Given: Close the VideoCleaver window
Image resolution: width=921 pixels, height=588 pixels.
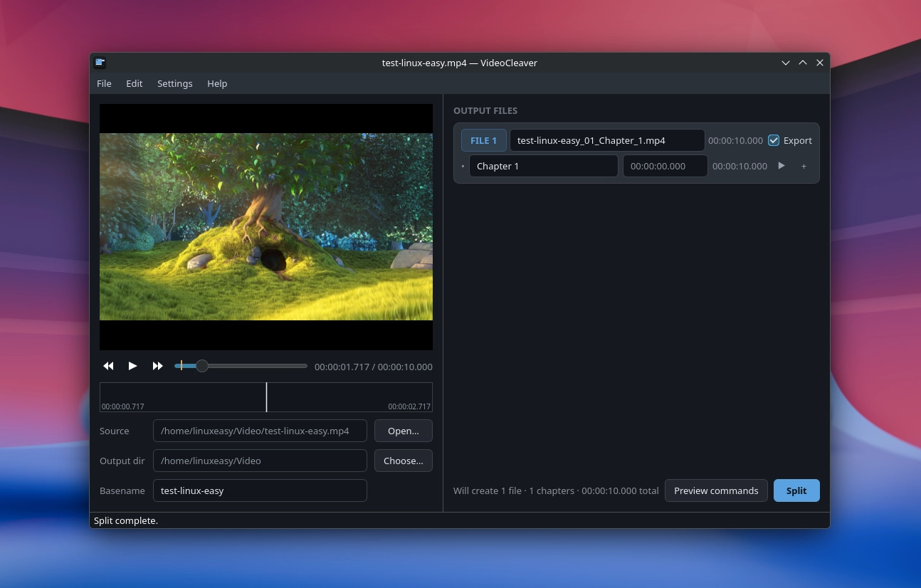Looking at the screenshot, I should tap(820, 63).
